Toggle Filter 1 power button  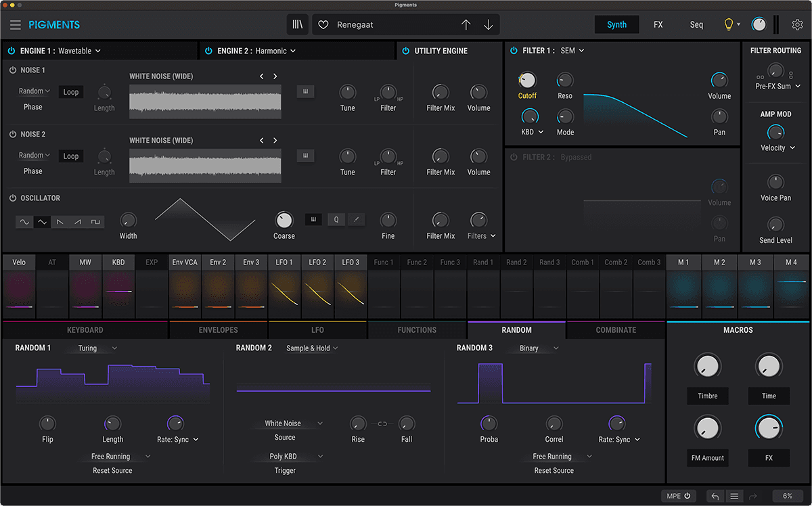pos(514,51)
